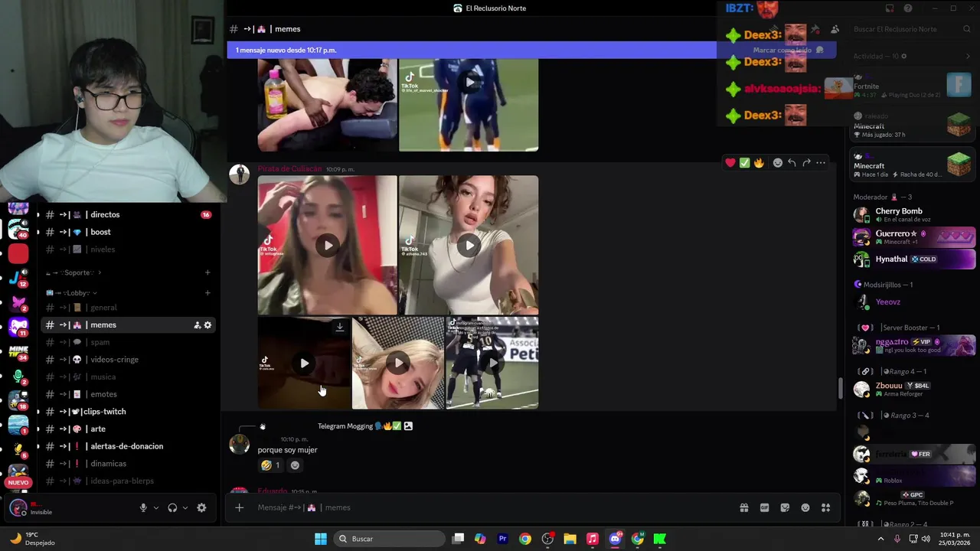This screenshot has height=551, width=980.
Task: Open the directos channel
Action: click(128, 215)
